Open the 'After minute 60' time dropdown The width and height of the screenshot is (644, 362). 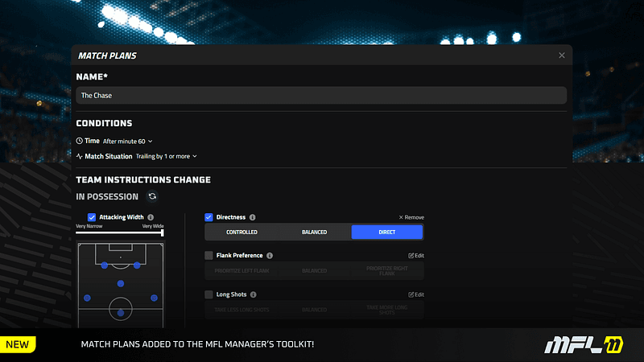[127, 141]
